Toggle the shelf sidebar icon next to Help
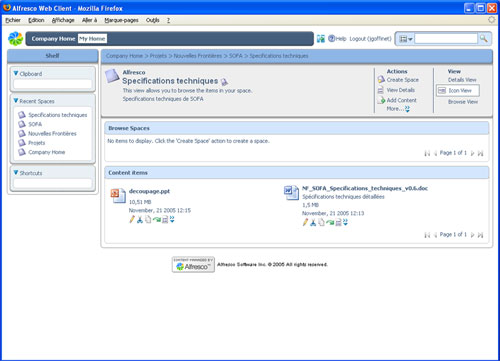Screen dimensions: 500x361 pos(321,39)
